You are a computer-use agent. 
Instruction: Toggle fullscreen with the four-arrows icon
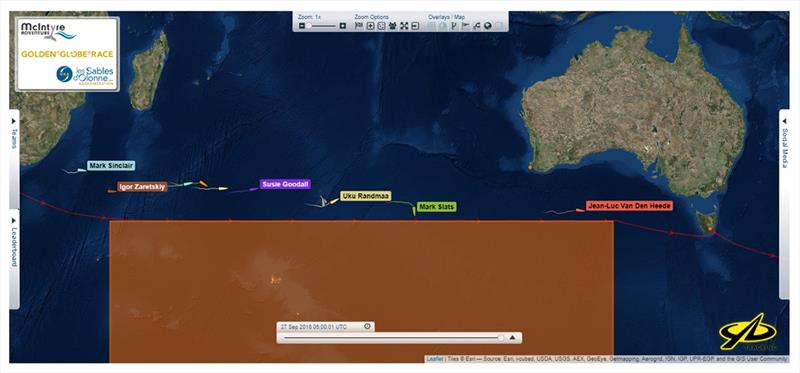(404, 26)
